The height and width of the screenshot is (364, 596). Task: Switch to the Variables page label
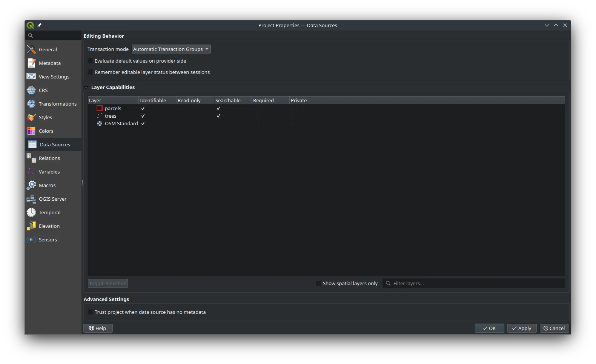pyautogui.click(x=49, y=172)
